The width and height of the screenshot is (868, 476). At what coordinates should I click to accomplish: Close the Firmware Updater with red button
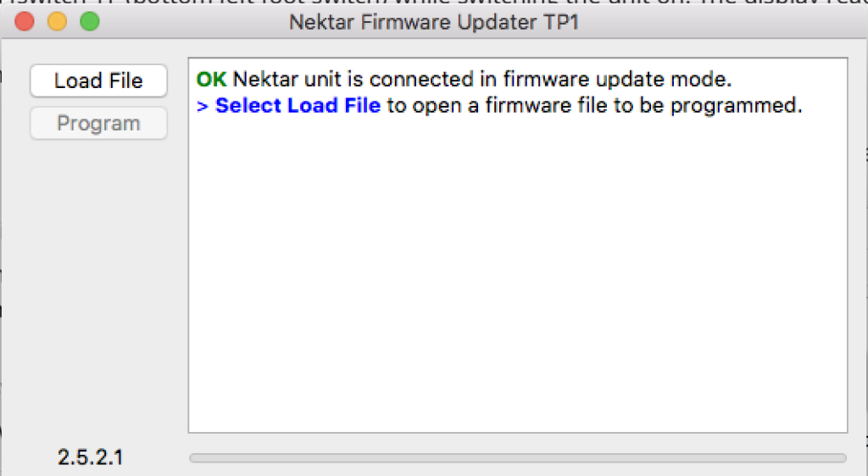point(25,22)
